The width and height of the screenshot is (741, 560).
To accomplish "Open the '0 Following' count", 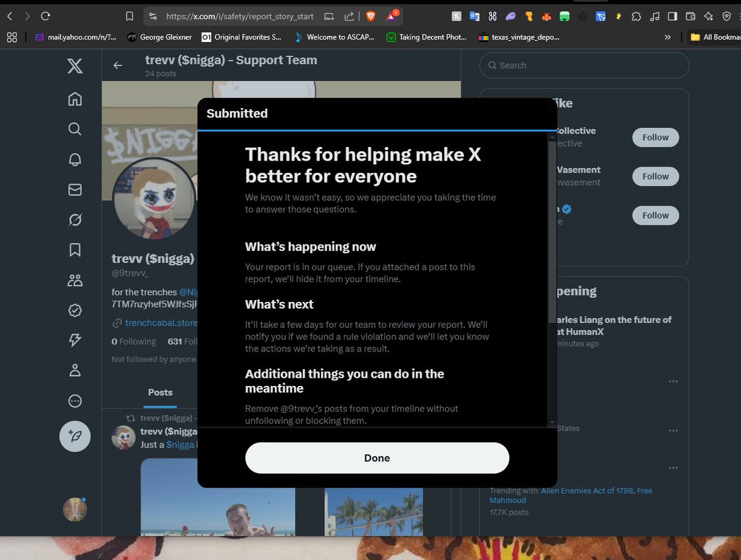I will tap(134, 341).
